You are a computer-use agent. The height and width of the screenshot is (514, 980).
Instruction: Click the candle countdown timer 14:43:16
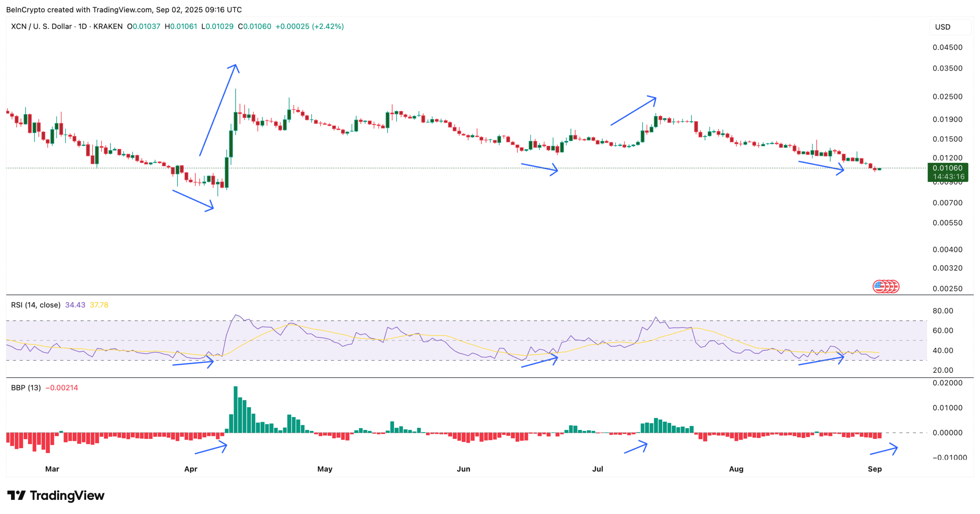(949, 177)
